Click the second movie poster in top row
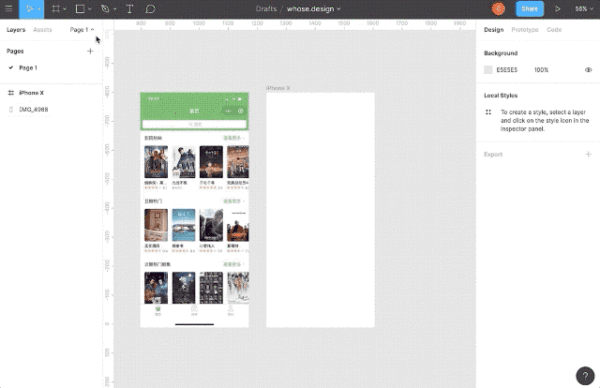This screenshot has width=600, height=388. 183,162
